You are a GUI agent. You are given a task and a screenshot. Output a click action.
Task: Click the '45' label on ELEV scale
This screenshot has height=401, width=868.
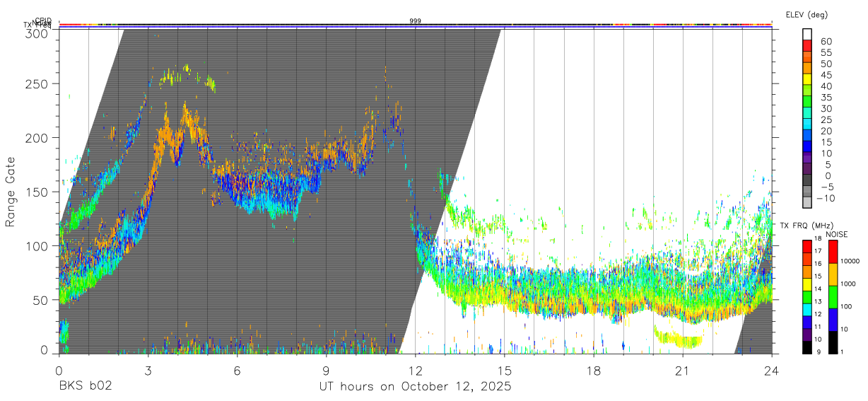click(826, 75)
